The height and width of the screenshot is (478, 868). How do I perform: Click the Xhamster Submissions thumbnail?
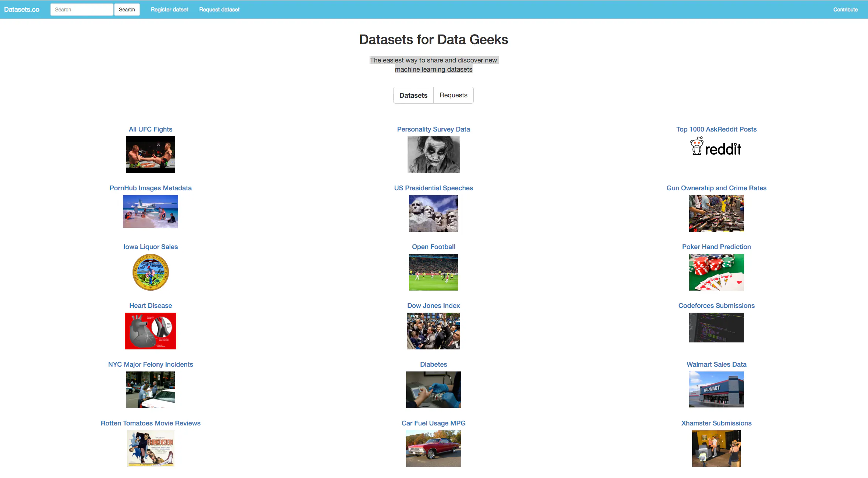click(x=716, y=449)
